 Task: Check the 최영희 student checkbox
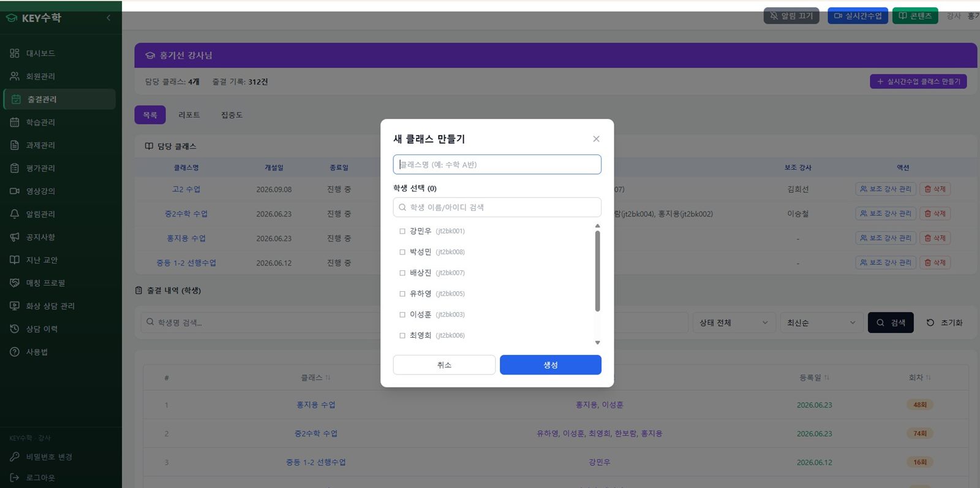(402, 335)
